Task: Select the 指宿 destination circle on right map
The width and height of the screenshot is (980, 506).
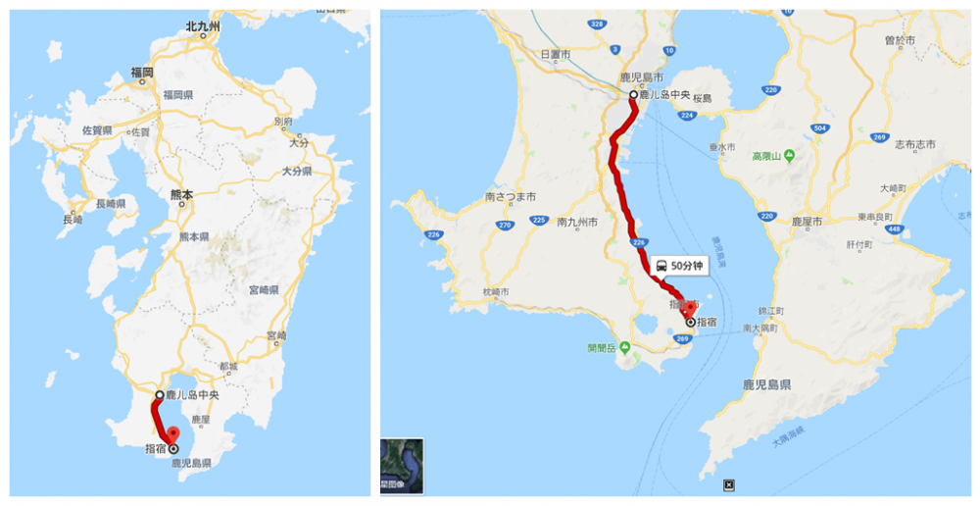Action: [x=690, y=323]
